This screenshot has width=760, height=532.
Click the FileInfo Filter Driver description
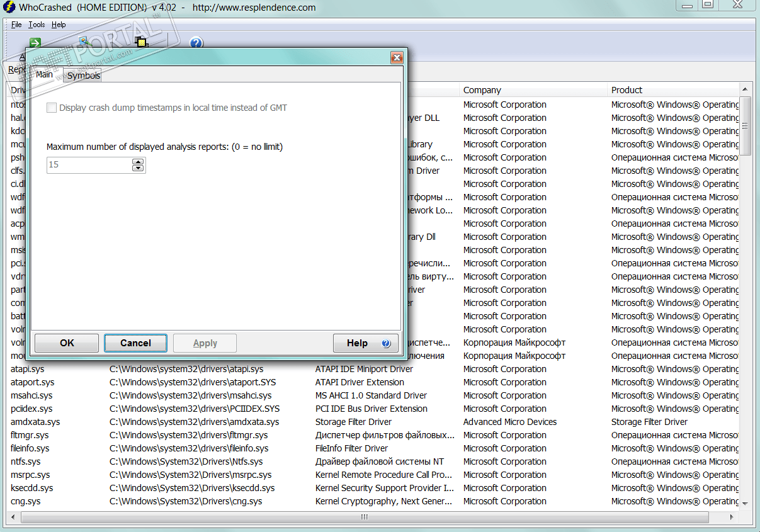[x=351, y=448]
